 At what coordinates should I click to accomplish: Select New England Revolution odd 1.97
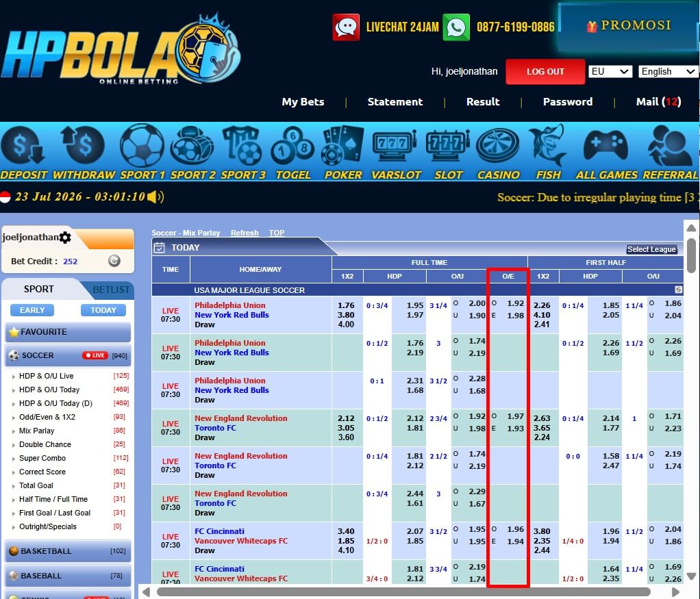pyautogui.click(x=515, y=416)
